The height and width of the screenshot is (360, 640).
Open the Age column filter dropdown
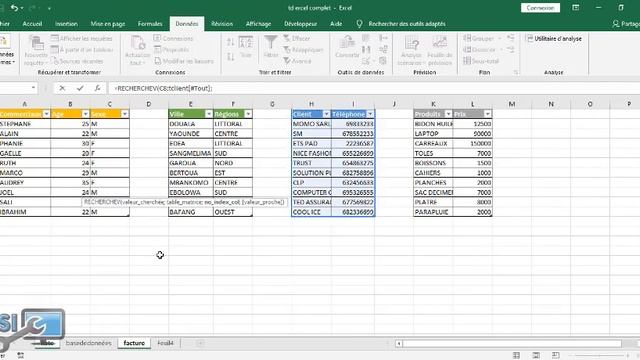(x=85, y=114)
